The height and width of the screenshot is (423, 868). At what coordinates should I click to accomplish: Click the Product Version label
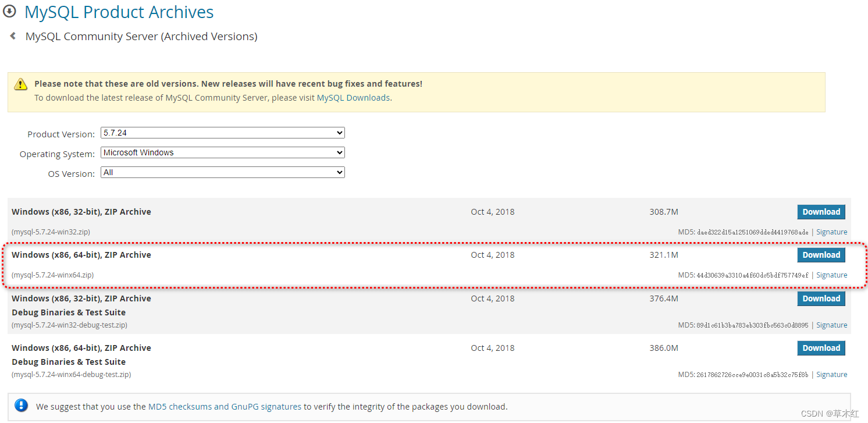61,134
